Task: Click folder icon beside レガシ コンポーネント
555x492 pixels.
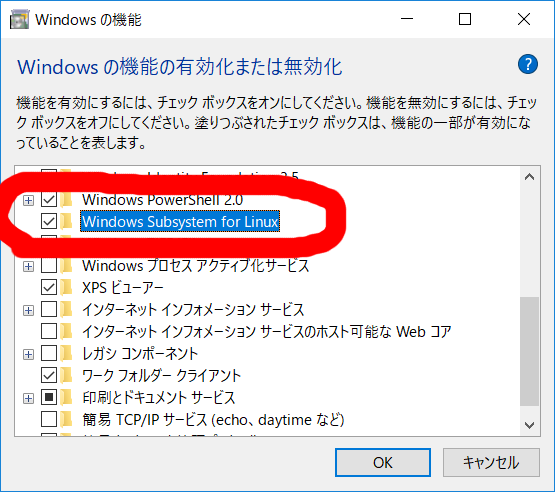Action: click(x=67, y=353)
